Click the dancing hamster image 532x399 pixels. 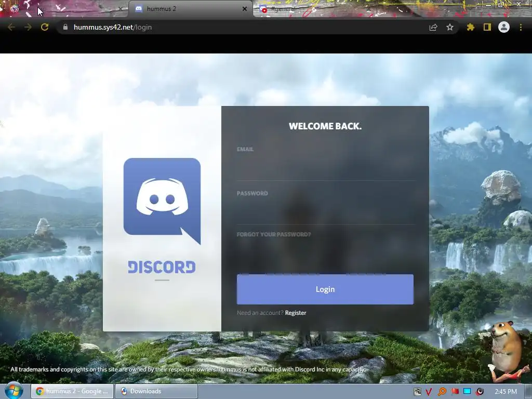(507, 352)
